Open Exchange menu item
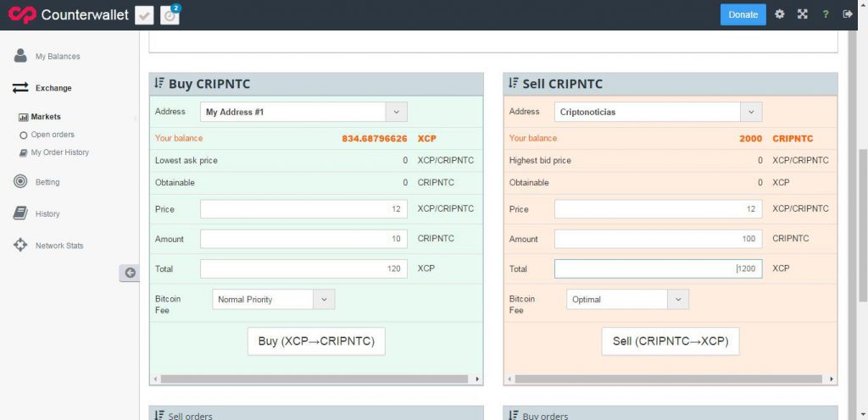The height and width of the screenshot is (420, 868). [53, 88]
